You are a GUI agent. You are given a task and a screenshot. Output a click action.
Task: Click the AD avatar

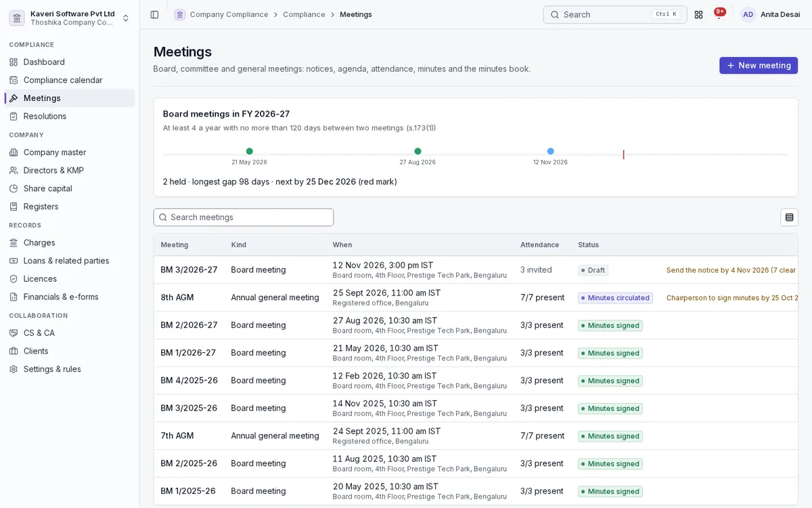pos(748,14)
